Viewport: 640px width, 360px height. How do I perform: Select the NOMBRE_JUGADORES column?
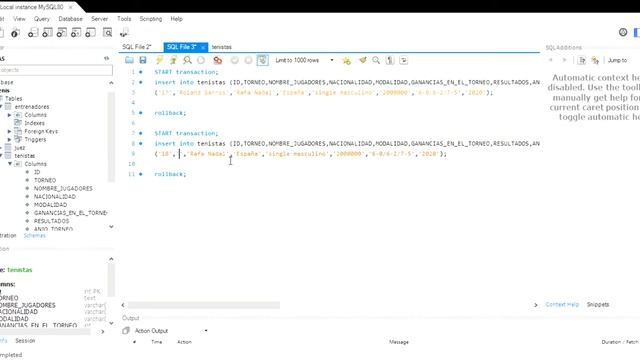(63, 189)
